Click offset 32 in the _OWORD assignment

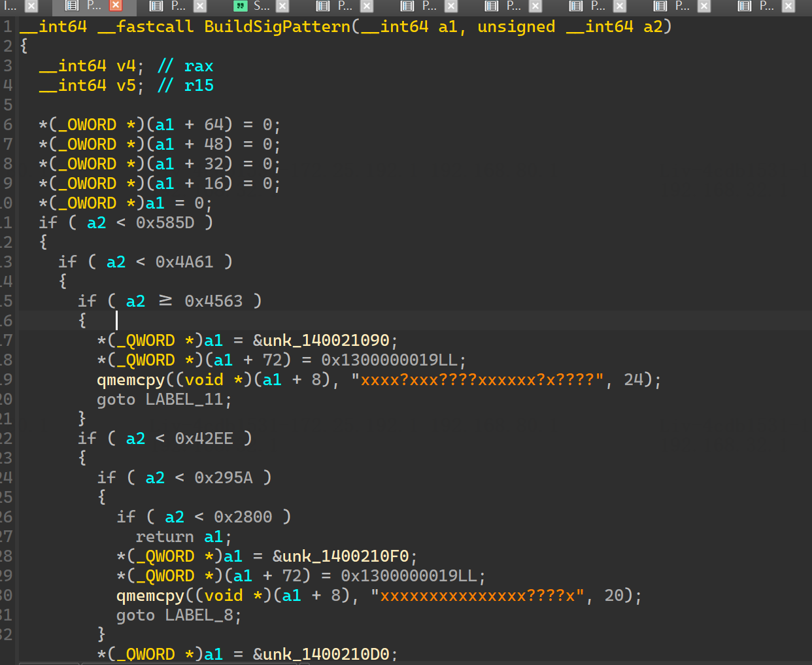pos(214,164)
